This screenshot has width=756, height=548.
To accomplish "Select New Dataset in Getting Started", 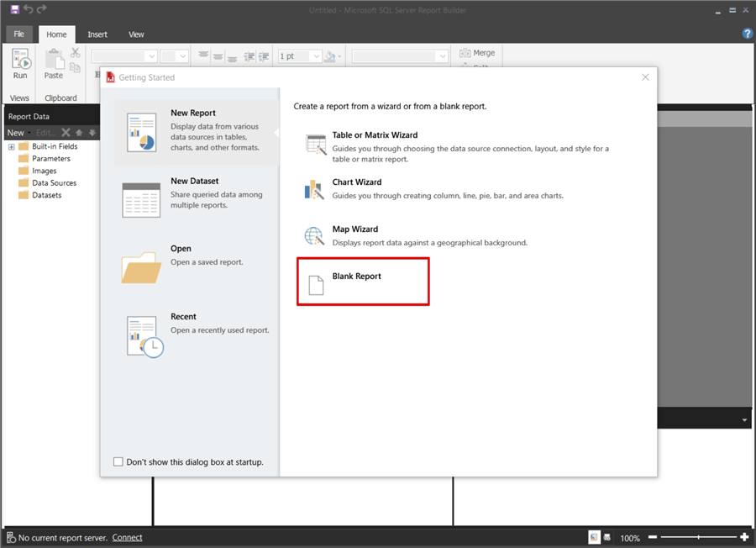I will 197,199.
